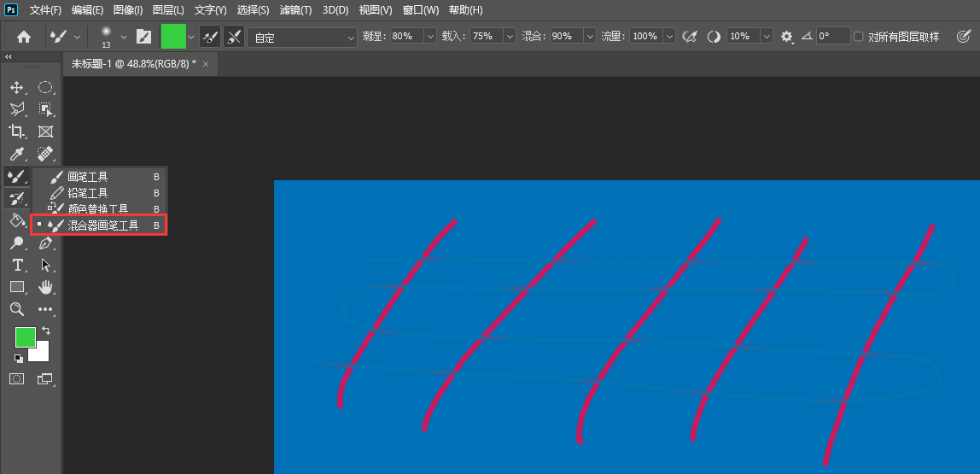Open the 3D(D) menu
This screenshot has height=474, width=980.
(x=335, y=10)
